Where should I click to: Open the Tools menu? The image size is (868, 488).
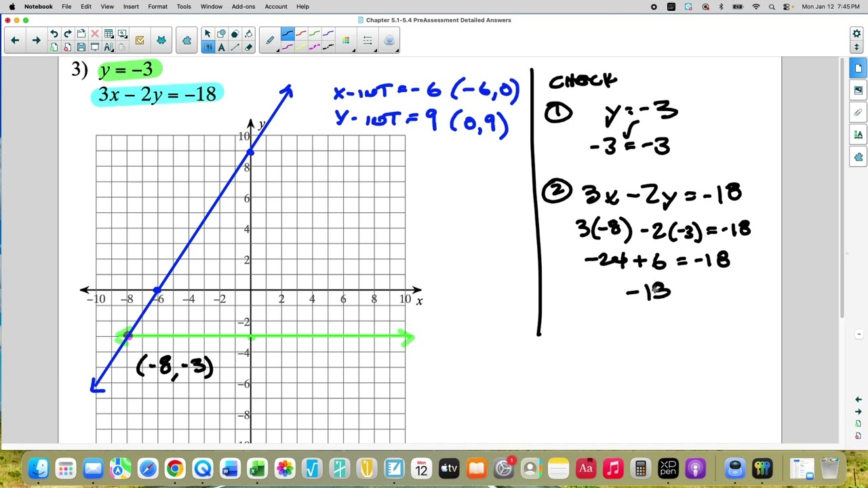184,7
